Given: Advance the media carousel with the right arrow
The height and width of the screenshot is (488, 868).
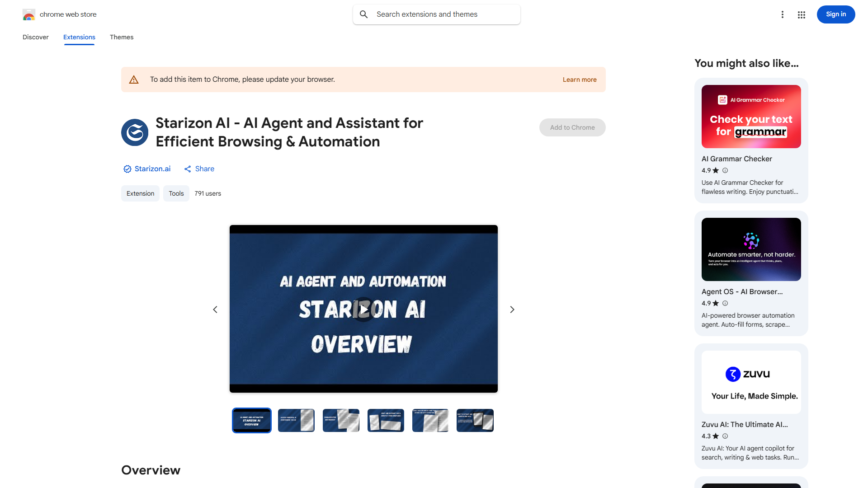Looking at the screenshot, I should 512,309.
